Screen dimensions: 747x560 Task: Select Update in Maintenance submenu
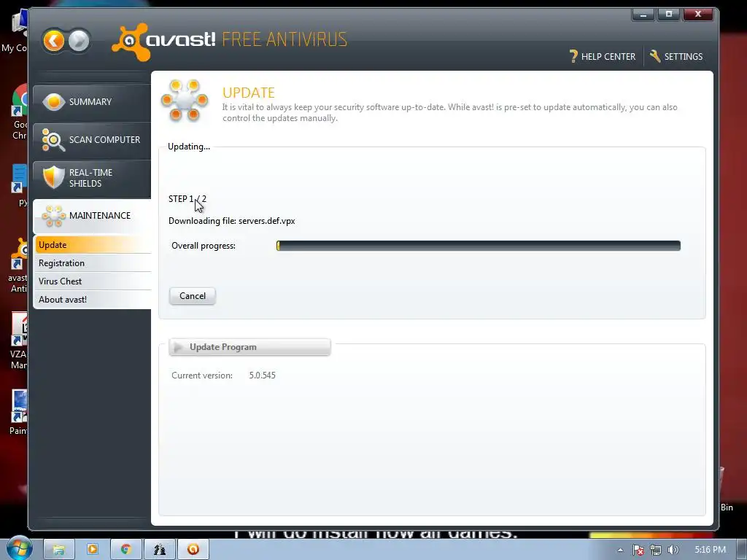(93, 245)
